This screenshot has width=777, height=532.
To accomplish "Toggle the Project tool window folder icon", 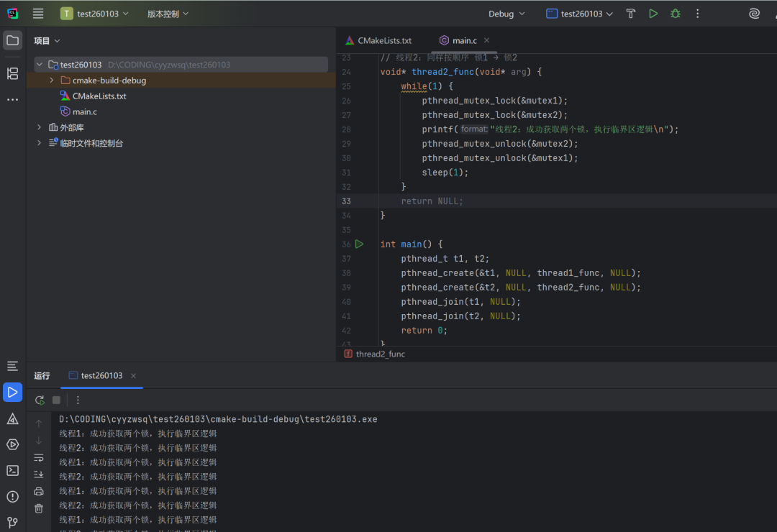I will click(x=12, y=40).
